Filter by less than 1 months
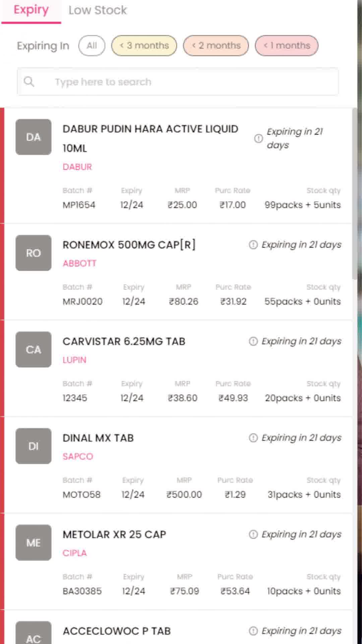362x644 pixels. click(287, 46)
